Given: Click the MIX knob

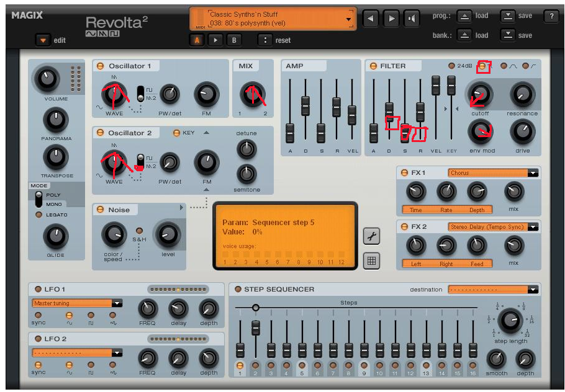Looking at the screenshot, I should [253, 95].
